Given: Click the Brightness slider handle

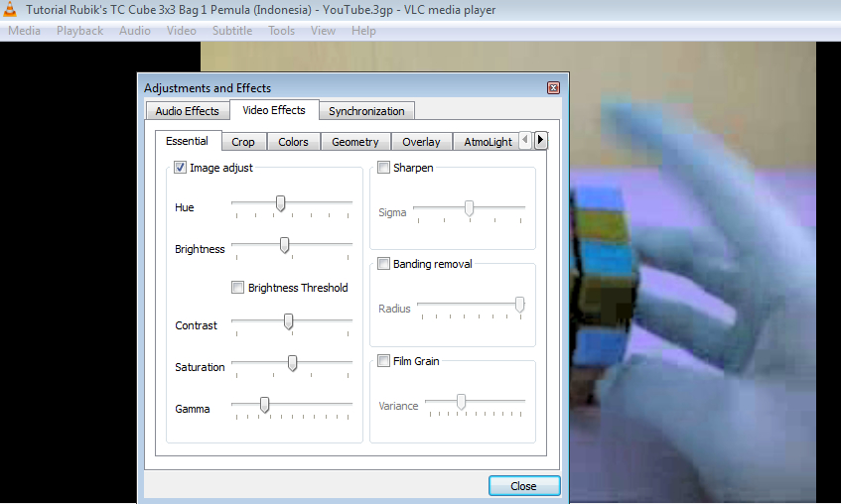Looking at the screenshot, I should point(284,246).
